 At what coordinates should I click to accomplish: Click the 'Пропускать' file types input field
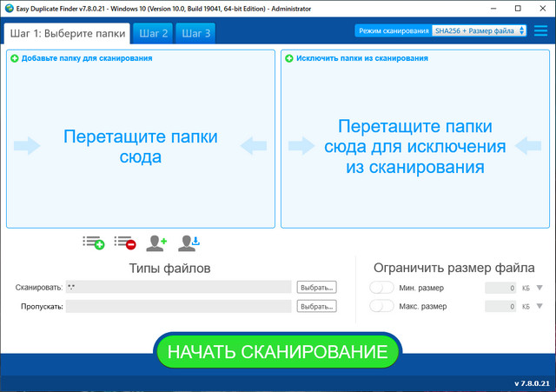click(178, 306)
